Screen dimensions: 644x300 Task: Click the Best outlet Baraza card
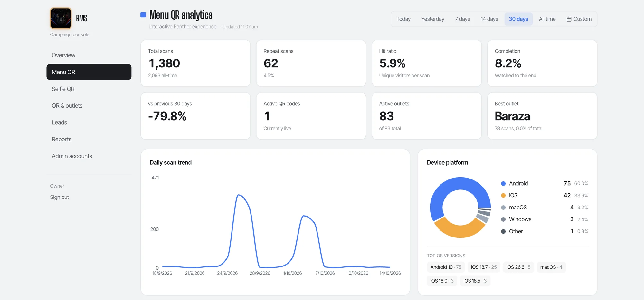542,116
